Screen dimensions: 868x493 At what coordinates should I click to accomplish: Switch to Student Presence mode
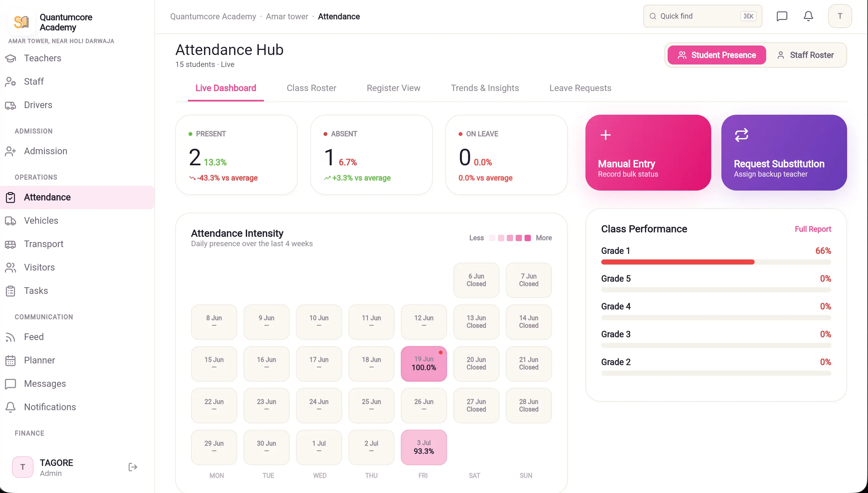coord(716,55)
